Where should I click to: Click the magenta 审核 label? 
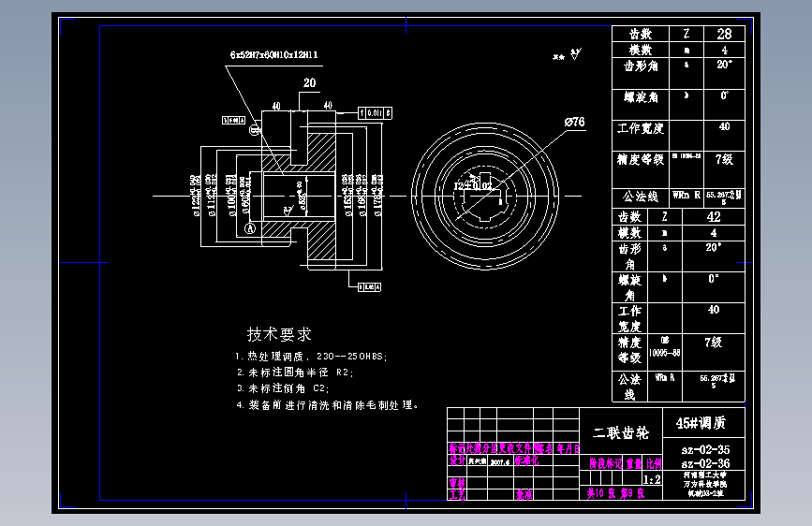[x=457, y=483]
